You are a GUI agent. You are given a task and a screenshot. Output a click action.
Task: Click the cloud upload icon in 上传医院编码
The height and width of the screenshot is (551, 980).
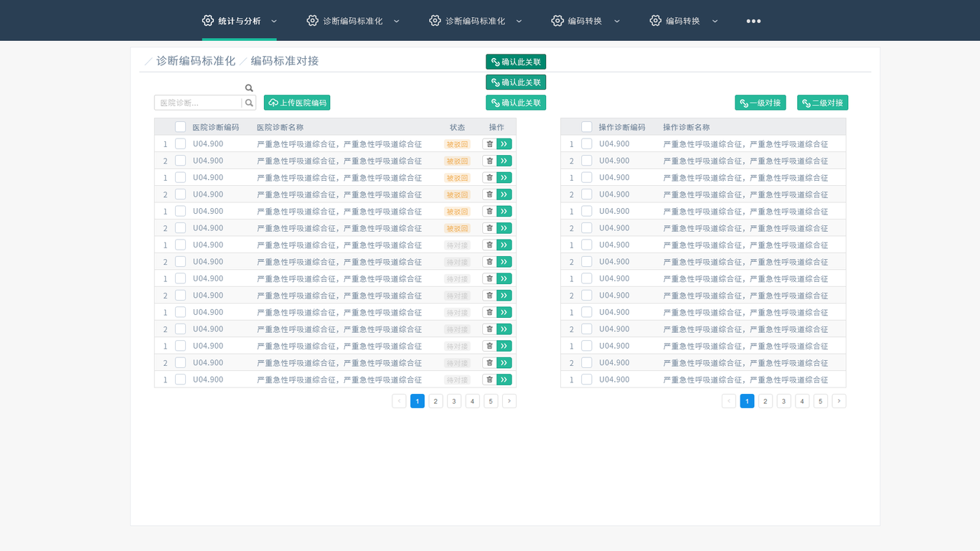(x=273, y=103)
